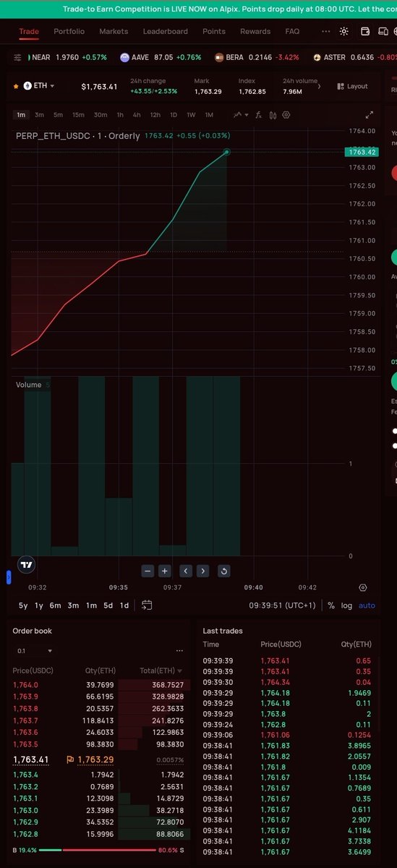
Task: Toggle log scale on chart
Action: [347, 605]
